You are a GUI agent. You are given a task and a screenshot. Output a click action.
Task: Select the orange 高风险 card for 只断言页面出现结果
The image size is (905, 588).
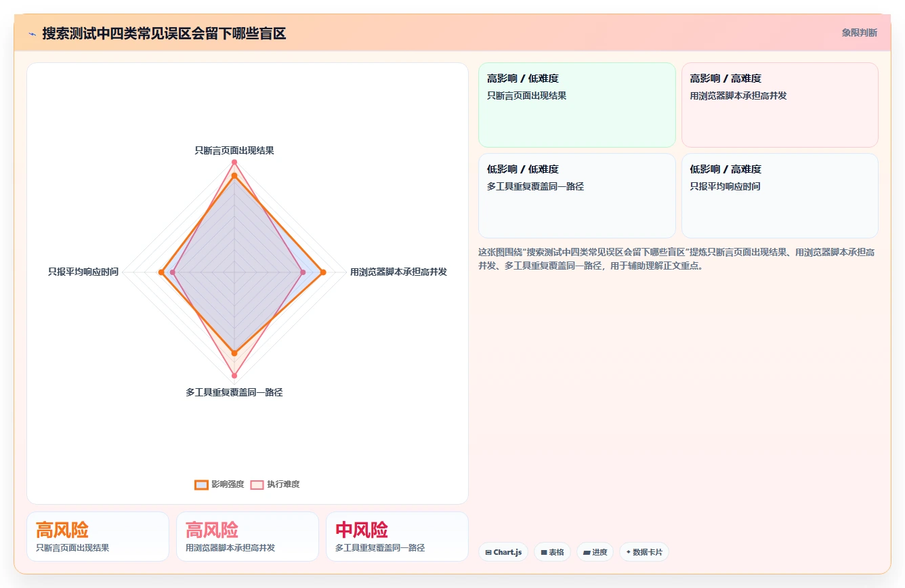(98, 537)
